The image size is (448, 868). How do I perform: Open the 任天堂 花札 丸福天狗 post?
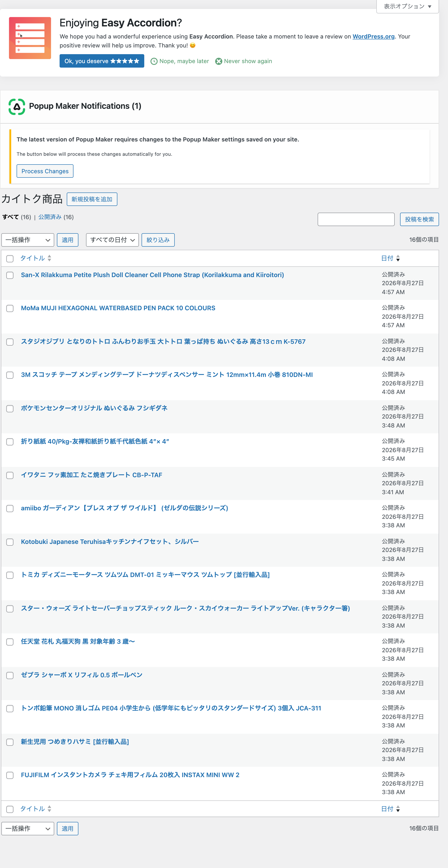click(78, 641)
